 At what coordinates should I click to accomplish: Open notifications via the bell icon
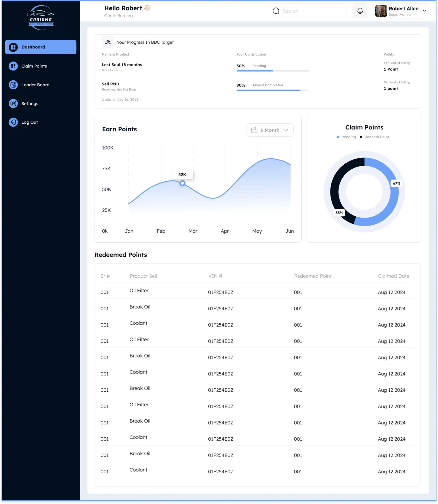(x=360, y=11)
